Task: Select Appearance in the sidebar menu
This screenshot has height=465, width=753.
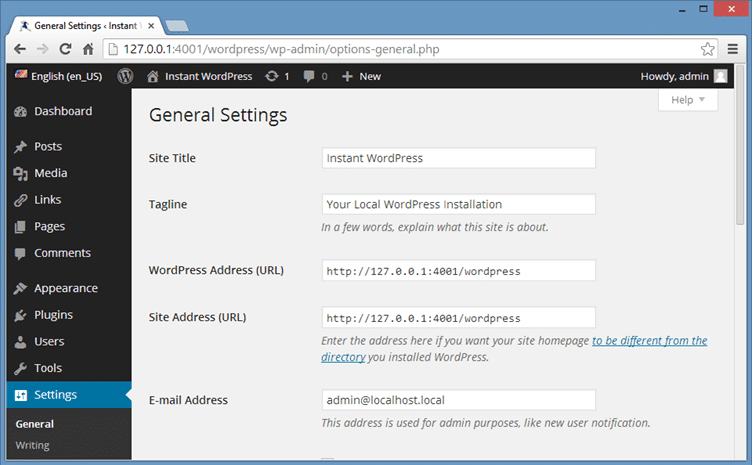Action: 65,288
